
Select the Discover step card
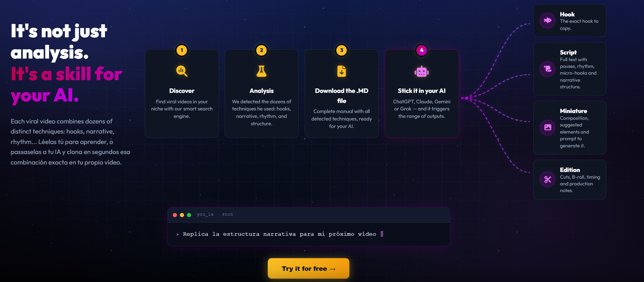[x=181, y=93]
